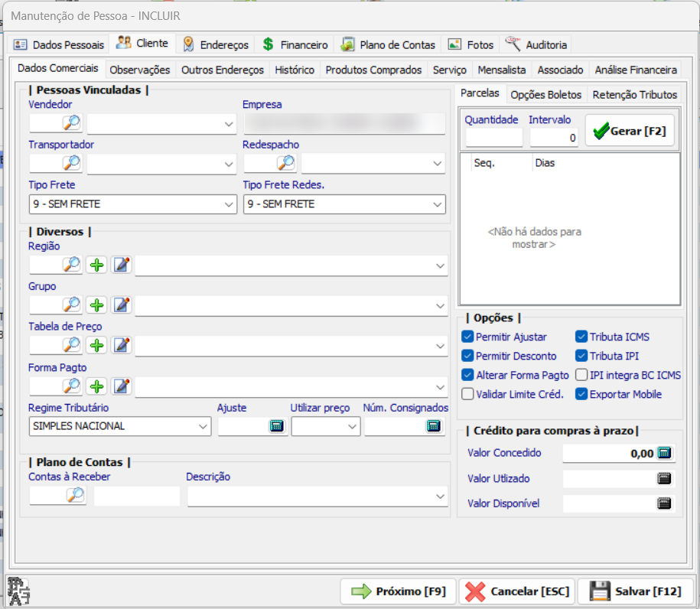Open the Ajuste calculator icon

coord(277,426)
